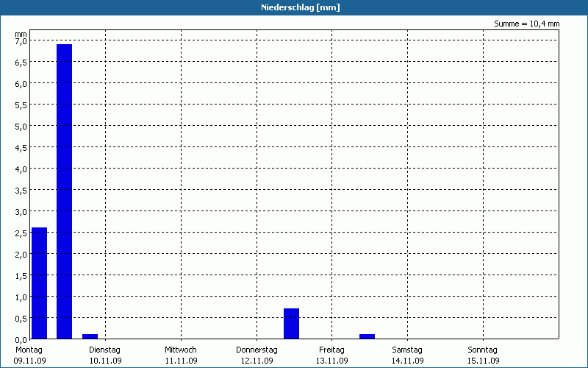Image resolution: width=588 pixels, height=368 pixels.
Task: Click the date 14.11.09
Action: 408,361
